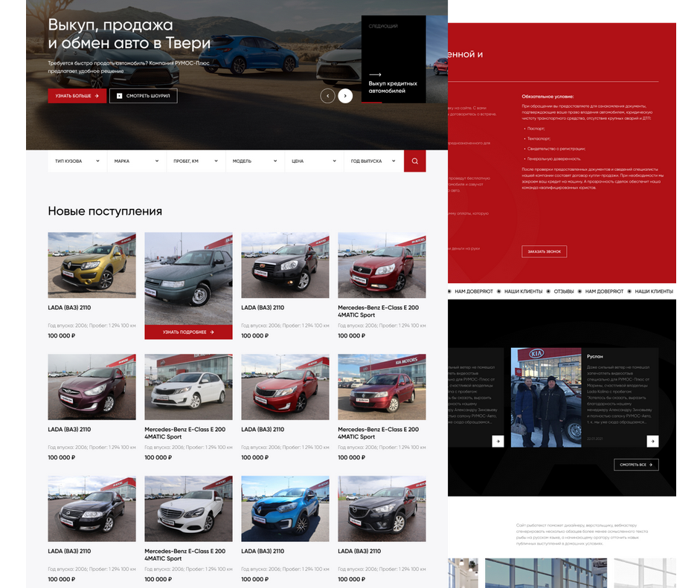Click arrow in 'Выкуп кредитных автомобилей' card
Viewport: 700px width, 588px height.
pos(375,74)
